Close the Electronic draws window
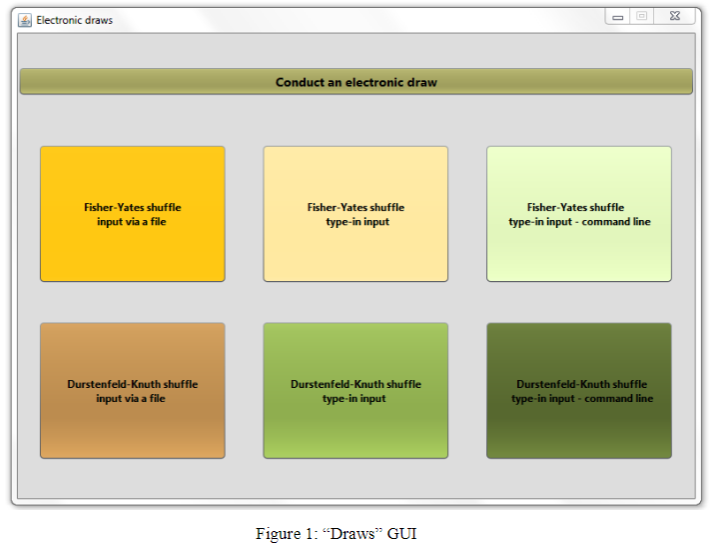Image resolution: width=724 pixels, height=549 pixels. pos(675,17)
